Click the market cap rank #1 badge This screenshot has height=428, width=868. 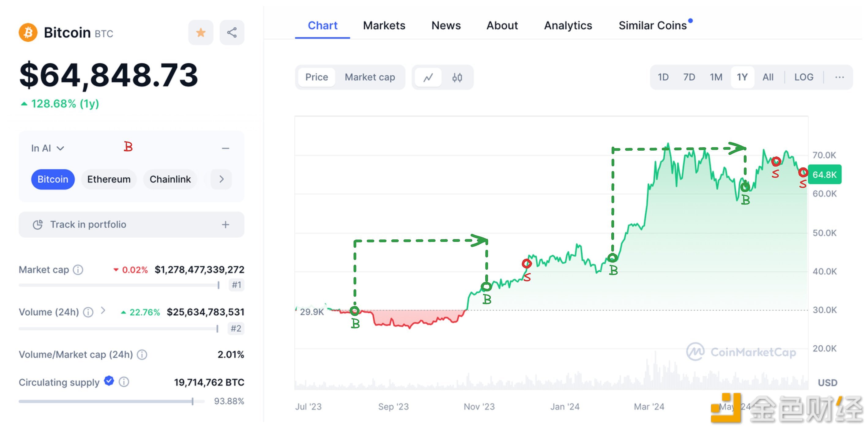(x=236, y=285)
